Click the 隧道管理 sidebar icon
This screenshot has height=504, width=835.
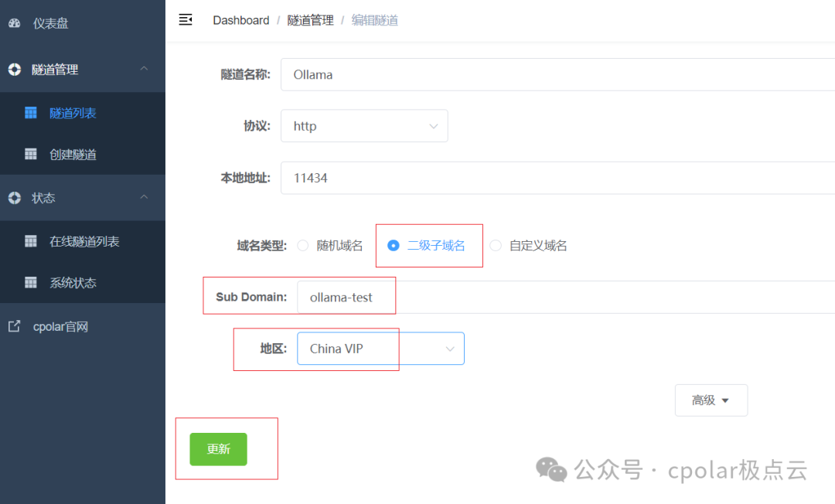(15, 70)
